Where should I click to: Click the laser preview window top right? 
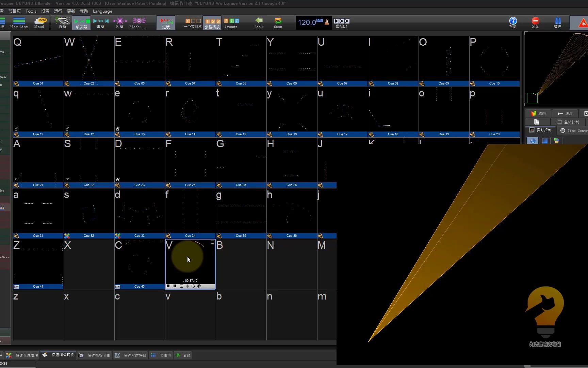(556, 68)
